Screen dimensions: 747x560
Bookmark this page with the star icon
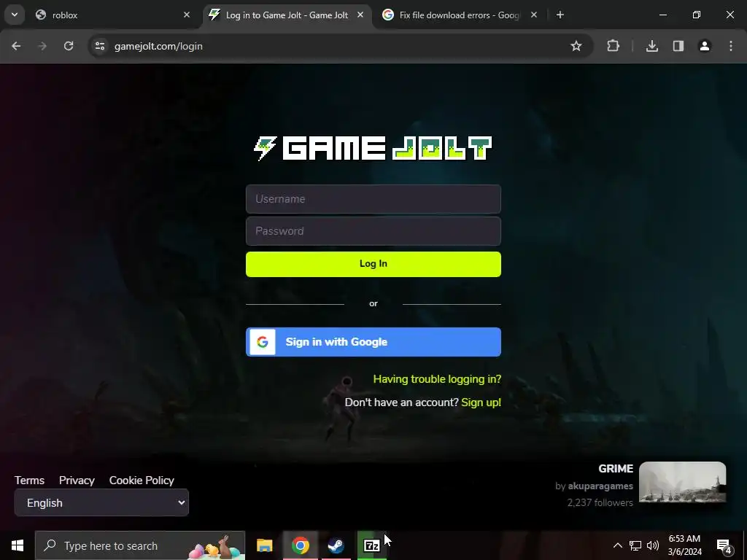pyautogui.click(x=576, y=46)
